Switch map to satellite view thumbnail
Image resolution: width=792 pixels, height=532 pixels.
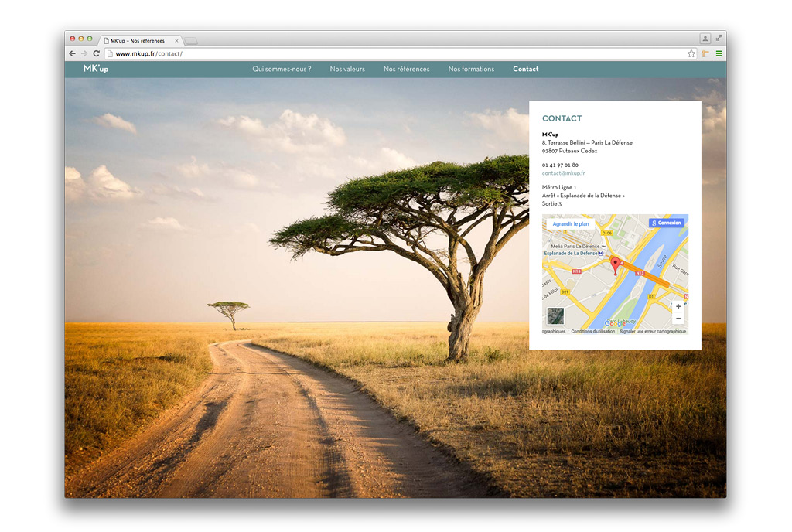pos(555,315)
